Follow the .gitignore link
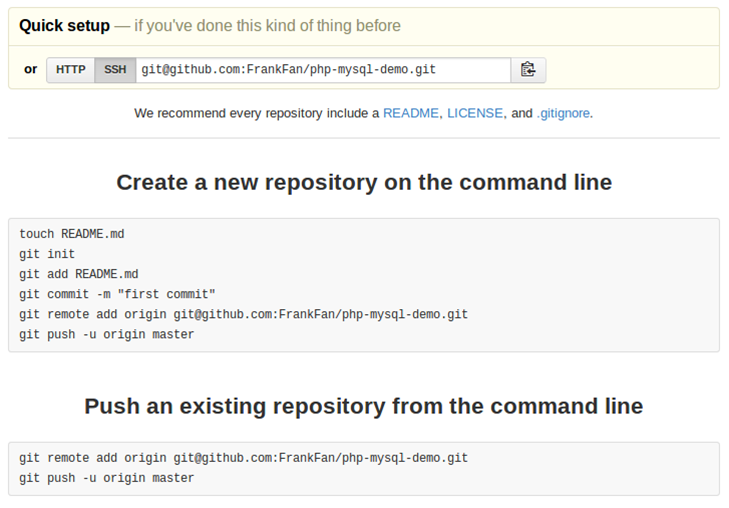Viewport: 729px width, 508px height. pos(563,114)
